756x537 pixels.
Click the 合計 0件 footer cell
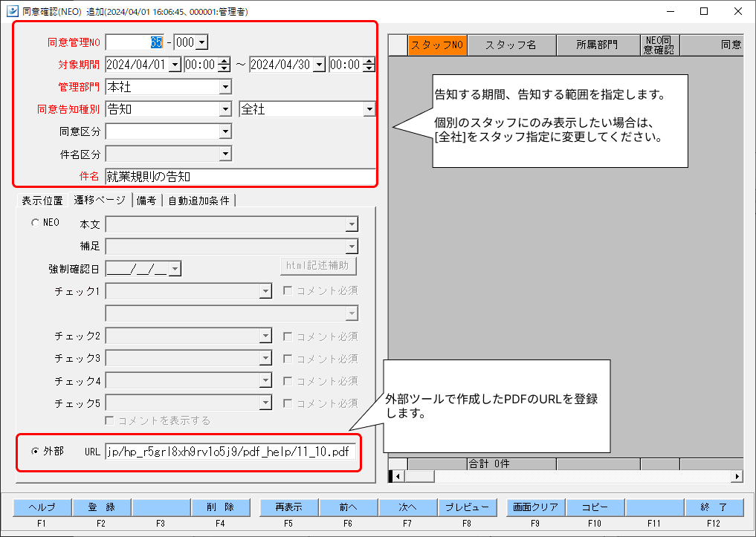tap(511, 463)
